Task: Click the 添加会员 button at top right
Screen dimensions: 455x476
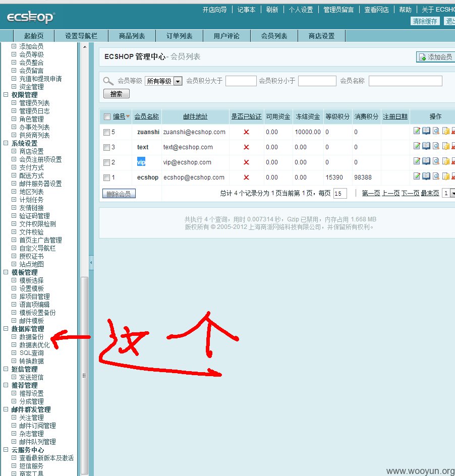Action: pos(435,57)
